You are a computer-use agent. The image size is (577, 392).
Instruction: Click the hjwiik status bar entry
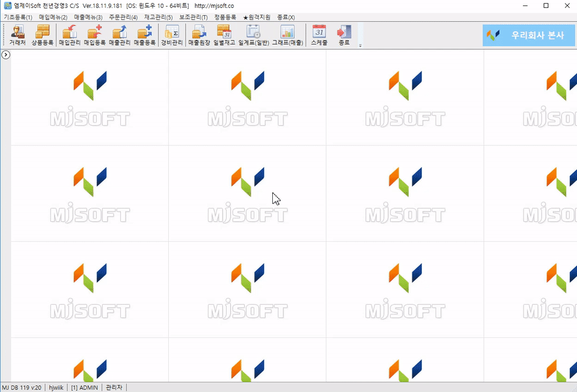[x=56, y=388]
